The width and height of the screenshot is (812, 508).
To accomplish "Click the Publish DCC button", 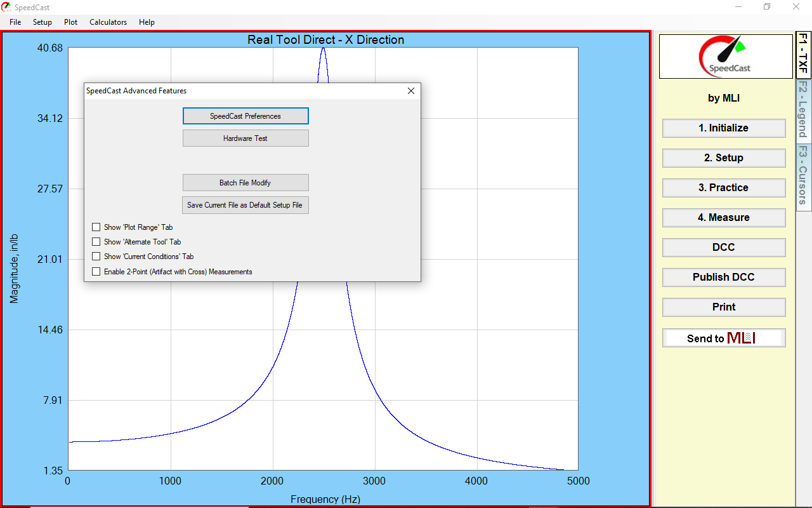I will [x=724, y=277].
